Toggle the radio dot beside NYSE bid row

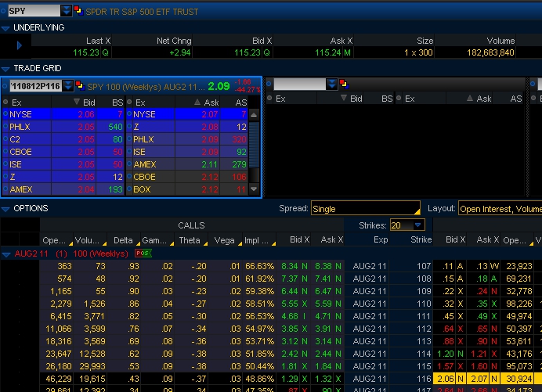(x=5, y=113)
